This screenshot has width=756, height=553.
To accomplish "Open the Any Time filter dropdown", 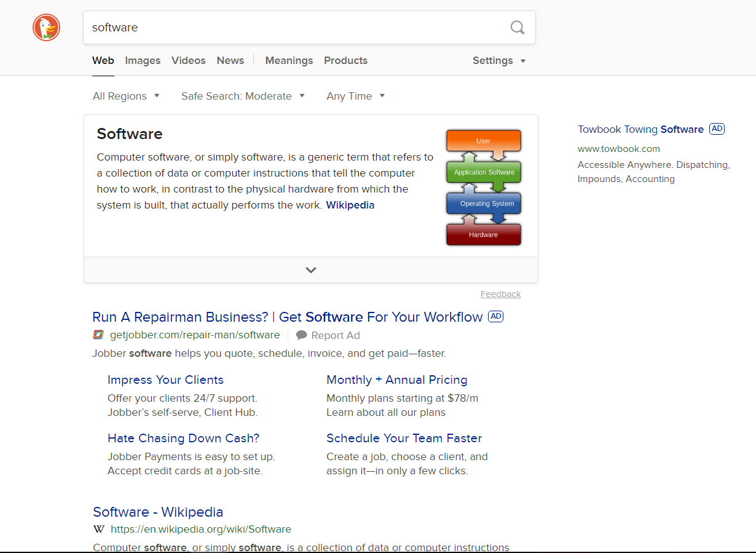I will pyautogui.click(x=356, y=96).
